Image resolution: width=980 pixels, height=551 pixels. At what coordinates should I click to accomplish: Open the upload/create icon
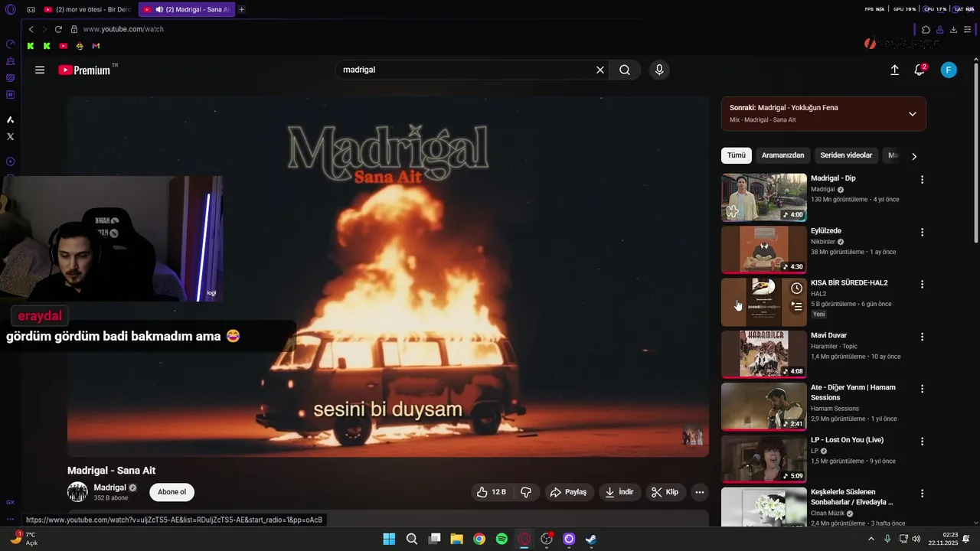click(x=894, y=70)
